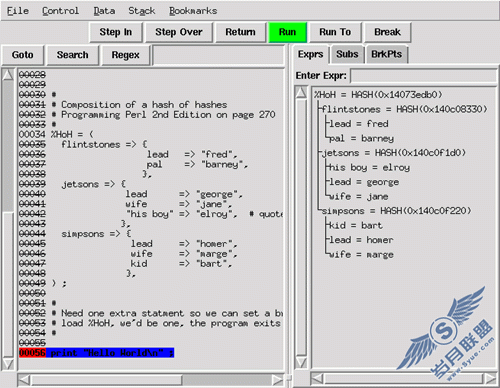Click the green Run button
The height and width of the screenshot is (388, 500).
287,32
